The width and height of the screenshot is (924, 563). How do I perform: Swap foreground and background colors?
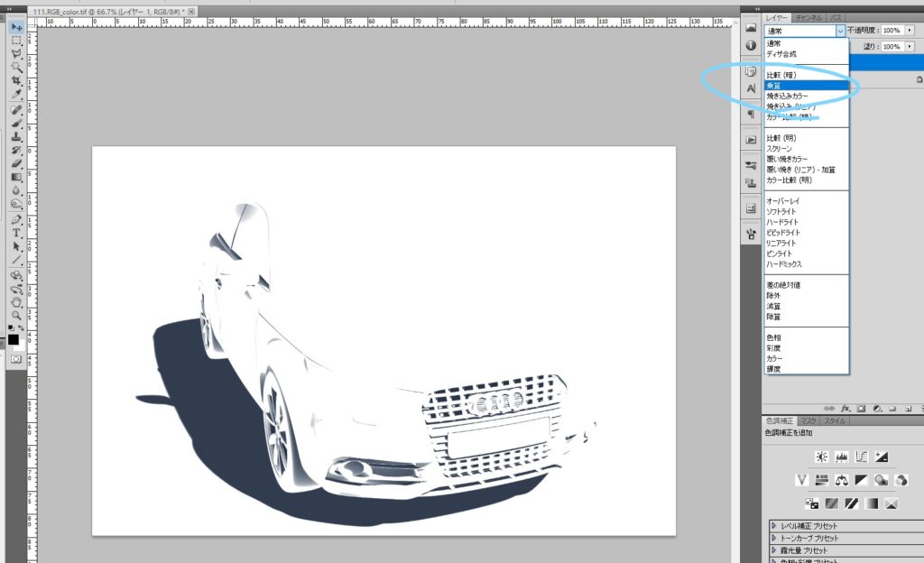pyautogui.click(x=22, y=327)
